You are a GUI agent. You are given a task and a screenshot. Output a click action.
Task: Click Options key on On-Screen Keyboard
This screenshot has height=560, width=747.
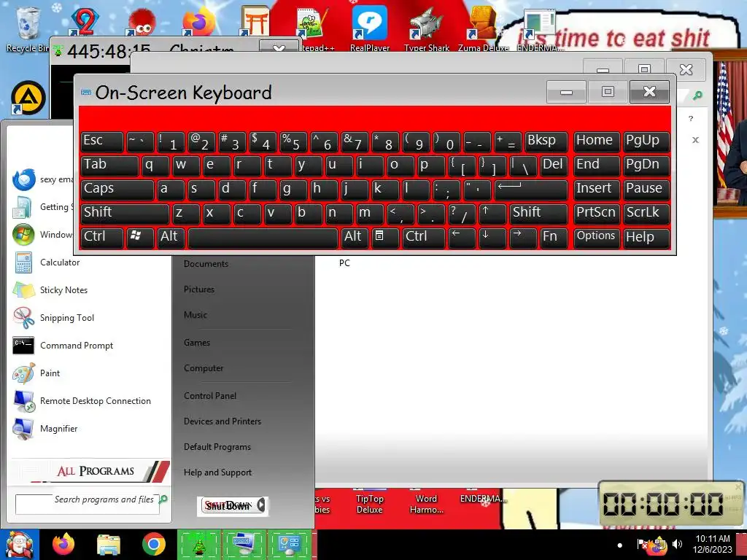pyautogui.click(x=597, y=237)
